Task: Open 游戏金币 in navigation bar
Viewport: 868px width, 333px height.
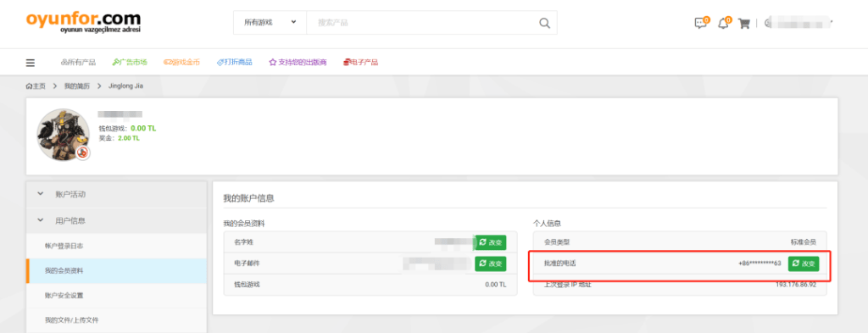Action: click(181, 63)
